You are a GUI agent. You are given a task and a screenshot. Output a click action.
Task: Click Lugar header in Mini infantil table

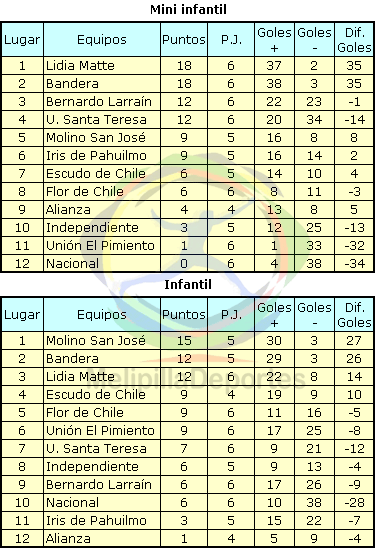(22, 40)
